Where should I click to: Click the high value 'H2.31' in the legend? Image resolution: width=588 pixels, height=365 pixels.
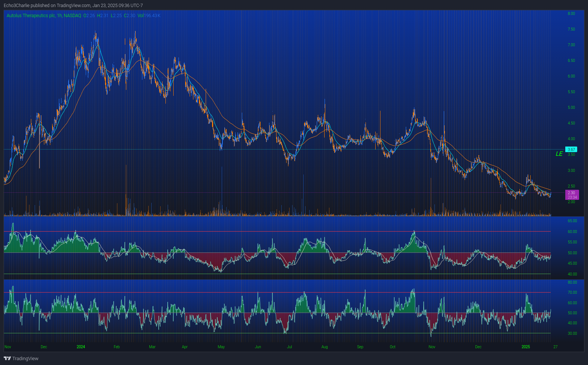click(x=103, y=16)
